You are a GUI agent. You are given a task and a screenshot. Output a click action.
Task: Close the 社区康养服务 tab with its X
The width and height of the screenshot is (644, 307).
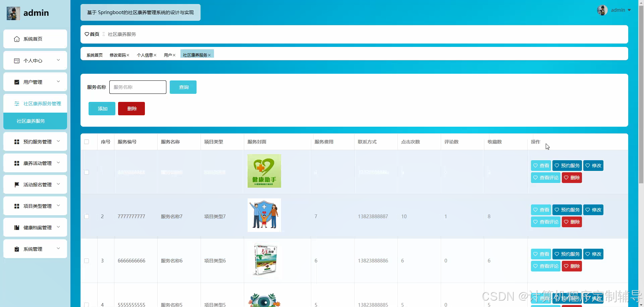pos(209,55)
